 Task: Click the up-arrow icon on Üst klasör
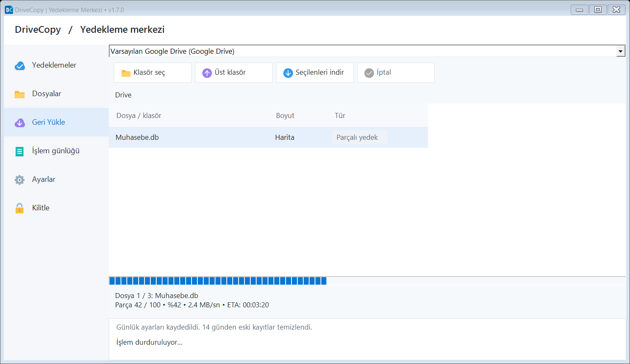(207, 73)
